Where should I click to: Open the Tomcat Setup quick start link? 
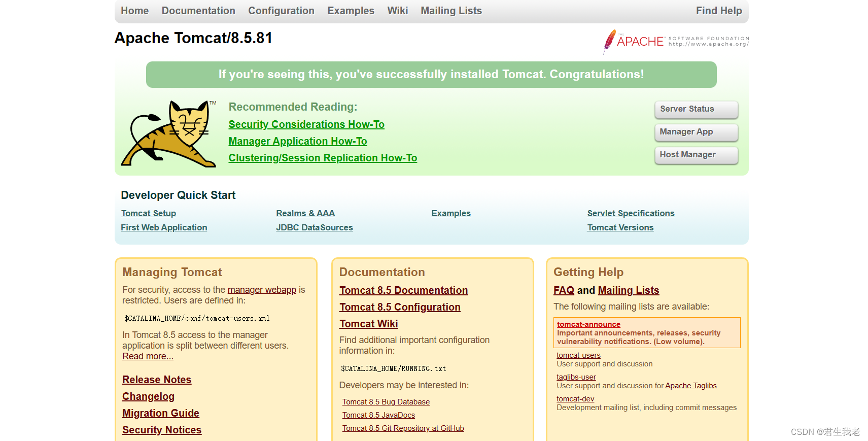click(x=149, y=214)
